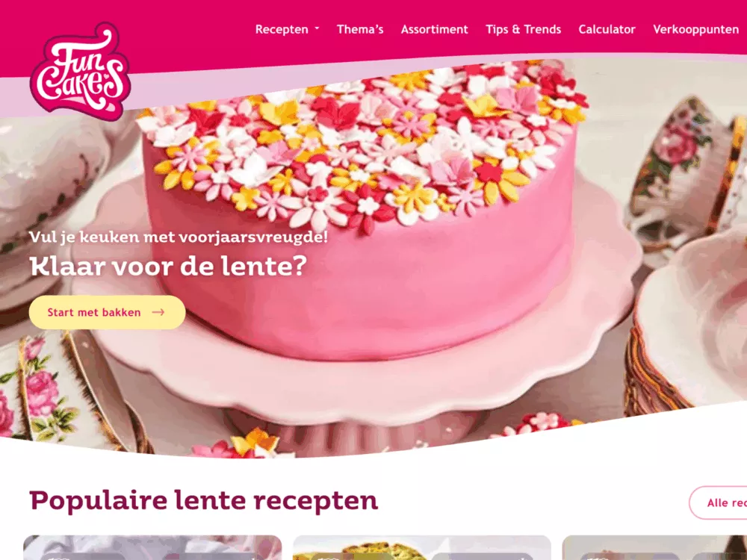The height and width of the screenshot is (560, 747).
Task: Open the Recepten menu
Action: [x=282, y=30]
